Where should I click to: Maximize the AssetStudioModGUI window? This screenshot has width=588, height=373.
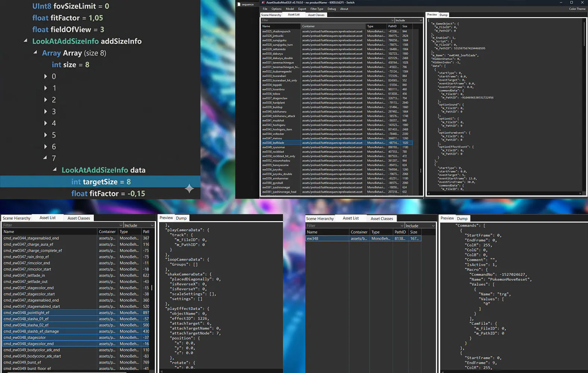pyautogui.click(x=571, y=3)
